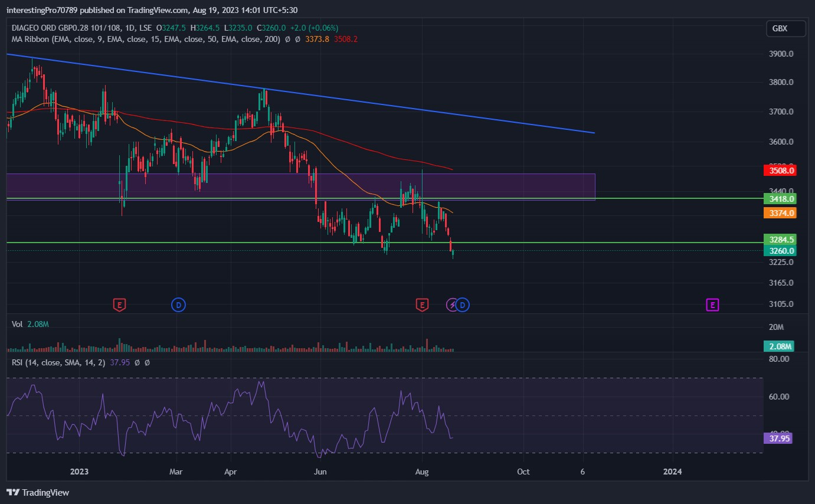
Task: Click the teal 3260.0 last price badge
Action: click(780, 251)
